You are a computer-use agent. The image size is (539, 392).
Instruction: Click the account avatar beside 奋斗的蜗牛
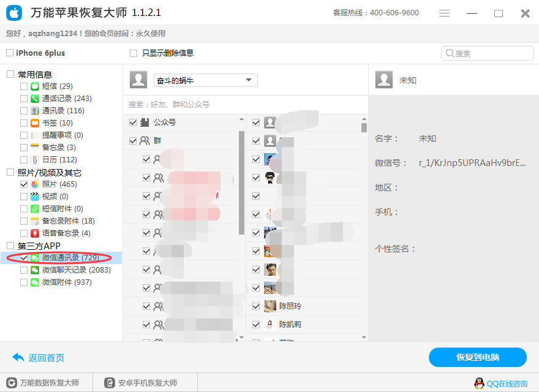[x=138, y=80]
